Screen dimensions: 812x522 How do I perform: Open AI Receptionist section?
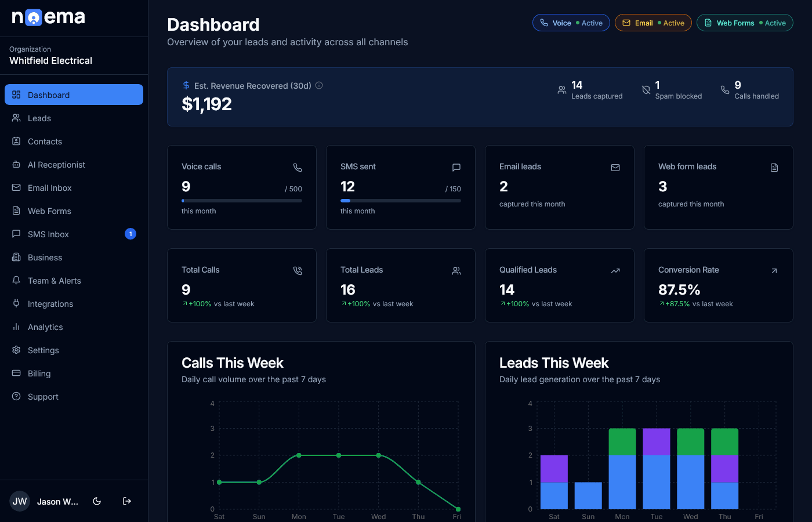tap(74, 164)
